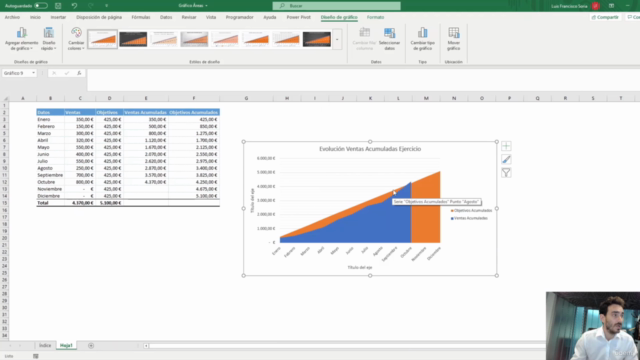Viewport: 640px width, 360px height.
Task: Open the Archivo tab
Action: coord(12,17)
